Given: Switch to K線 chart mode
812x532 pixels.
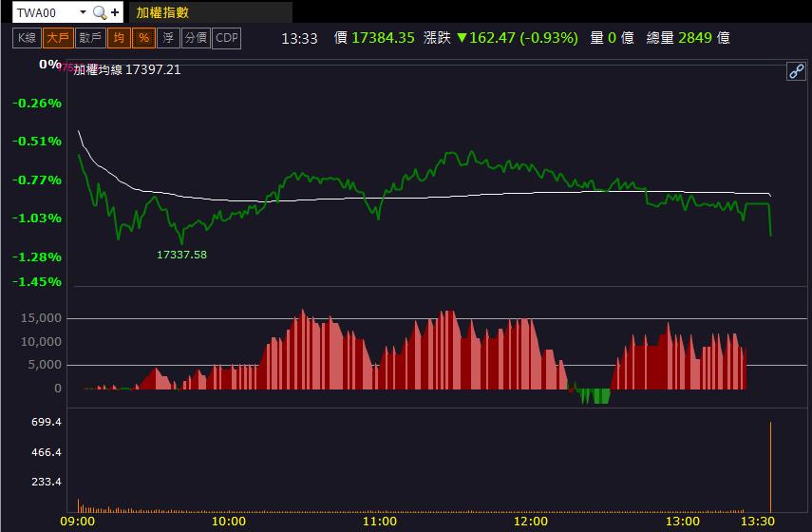Looking at the screenshot, I should pos(27,38).
